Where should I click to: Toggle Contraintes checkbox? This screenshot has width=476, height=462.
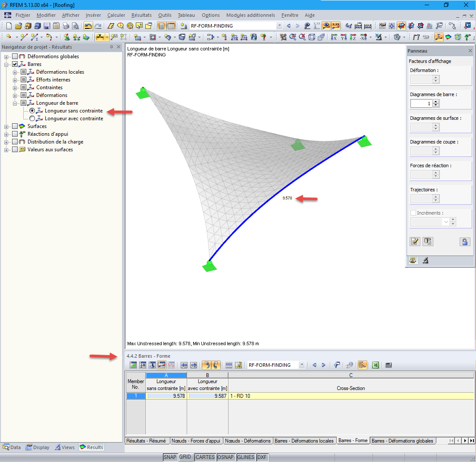pos(23,87)
